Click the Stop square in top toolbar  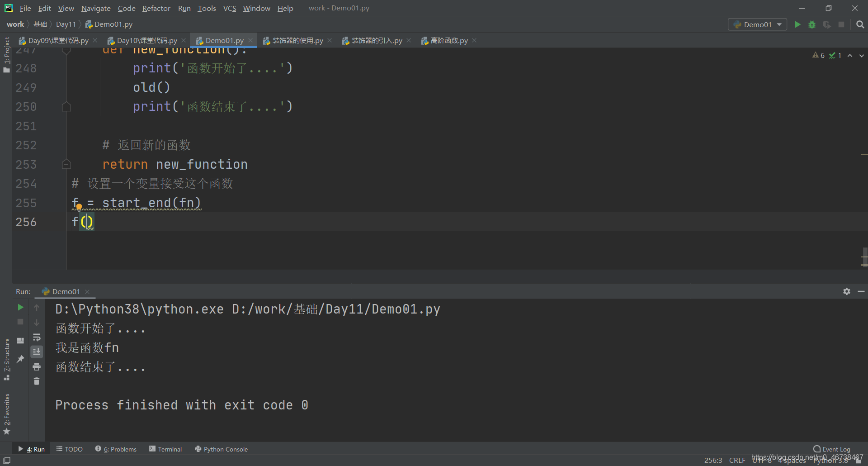click(x=841, y=24)
